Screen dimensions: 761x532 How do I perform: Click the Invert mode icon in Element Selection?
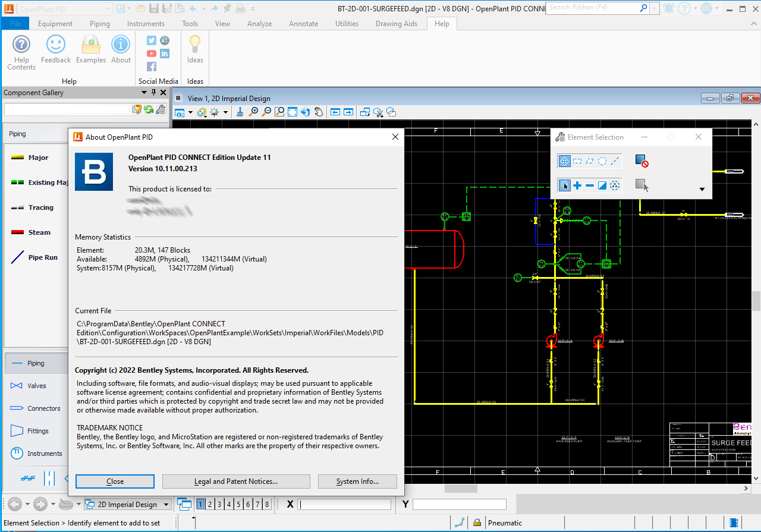[602, 186]
